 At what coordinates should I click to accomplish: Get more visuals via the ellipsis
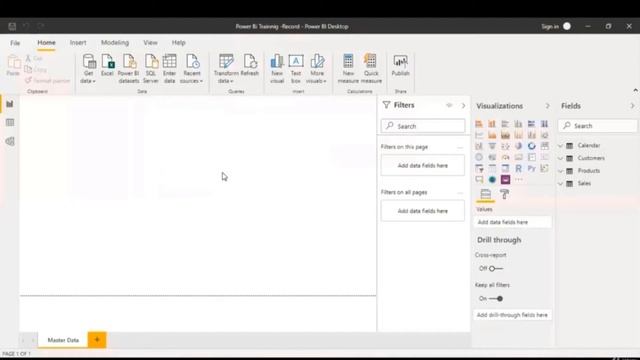(518, 180)
